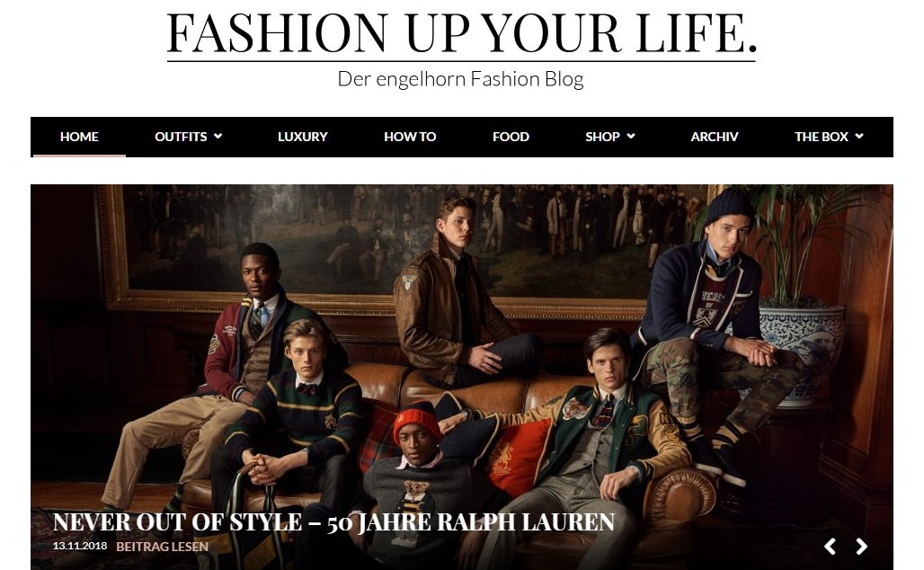The width and height of the screenshot is (924, 570).
Task: Click the BEITRAG LESEN link
Action: click(x=162, y=547)
